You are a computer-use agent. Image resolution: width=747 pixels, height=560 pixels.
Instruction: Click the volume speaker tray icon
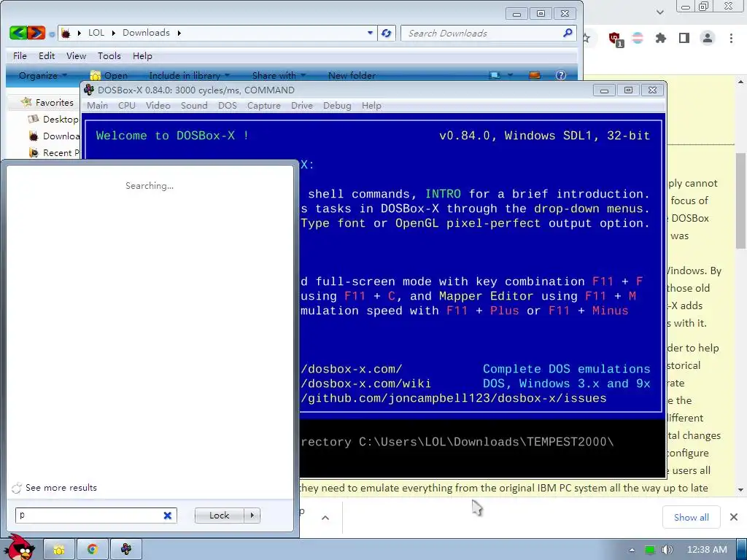point(667,550)
